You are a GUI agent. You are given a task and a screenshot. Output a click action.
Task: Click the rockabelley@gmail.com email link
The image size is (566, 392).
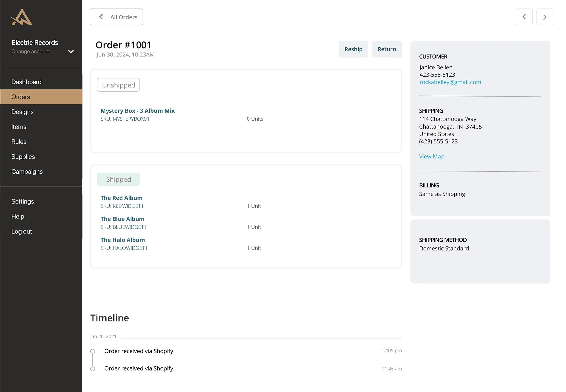(x=450, y=82)
